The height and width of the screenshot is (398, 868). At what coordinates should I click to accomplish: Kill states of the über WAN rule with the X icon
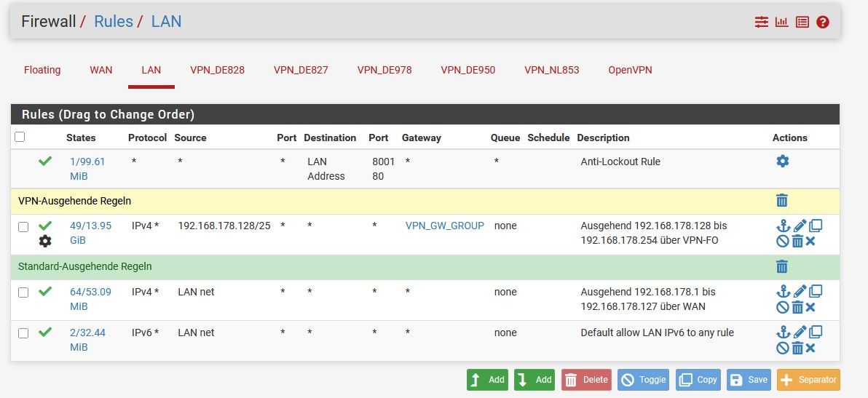coord(810,307)
